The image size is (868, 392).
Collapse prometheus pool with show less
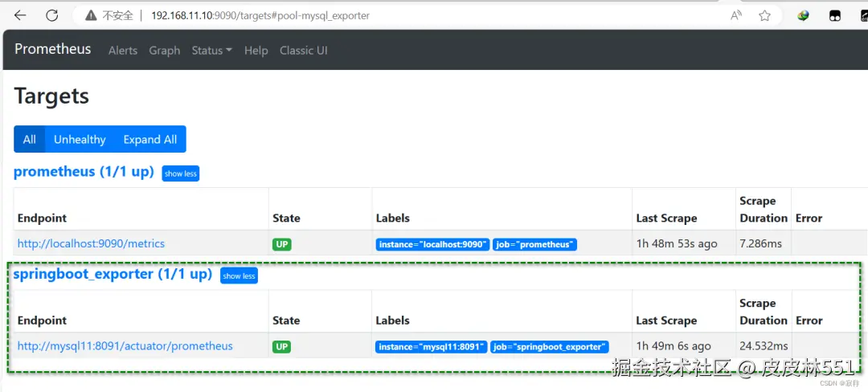click(181, 174)
